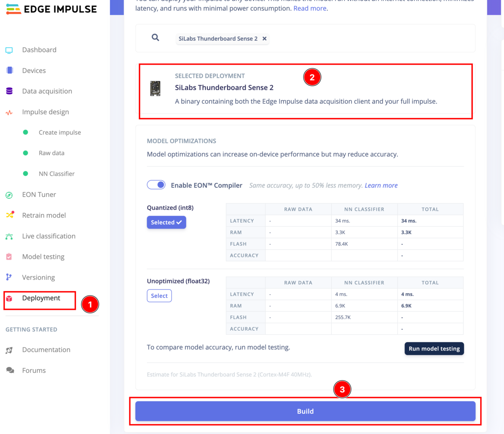
Task: Click the Impulse design pulse icon
Action: click(9, 112)
